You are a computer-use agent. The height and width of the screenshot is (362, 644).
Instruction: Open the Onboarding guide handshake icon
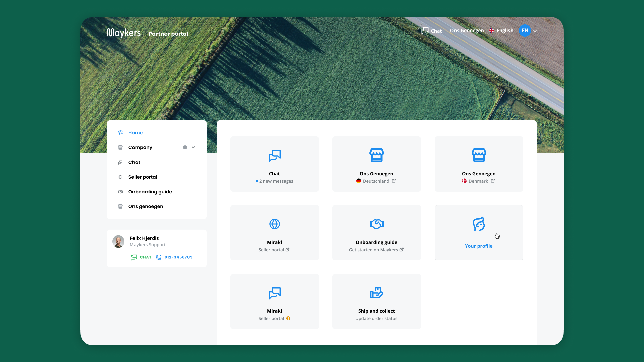(376, 224)
